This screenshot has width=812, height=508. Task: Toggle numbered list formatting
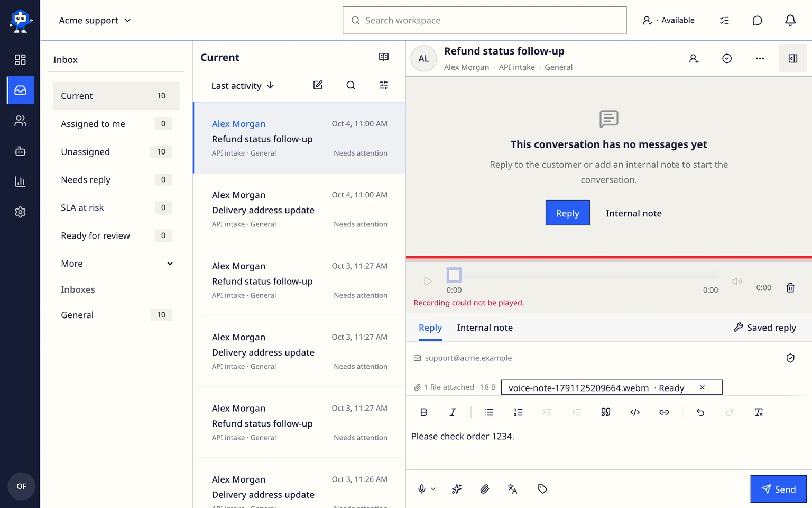(x=518, y=412)
